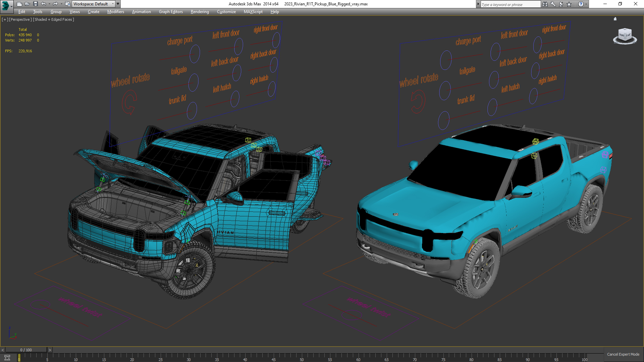Screen dimensions: 644x362
Task: Click the left 'wheel rotate' controller text
Action: tap(130, 80)
